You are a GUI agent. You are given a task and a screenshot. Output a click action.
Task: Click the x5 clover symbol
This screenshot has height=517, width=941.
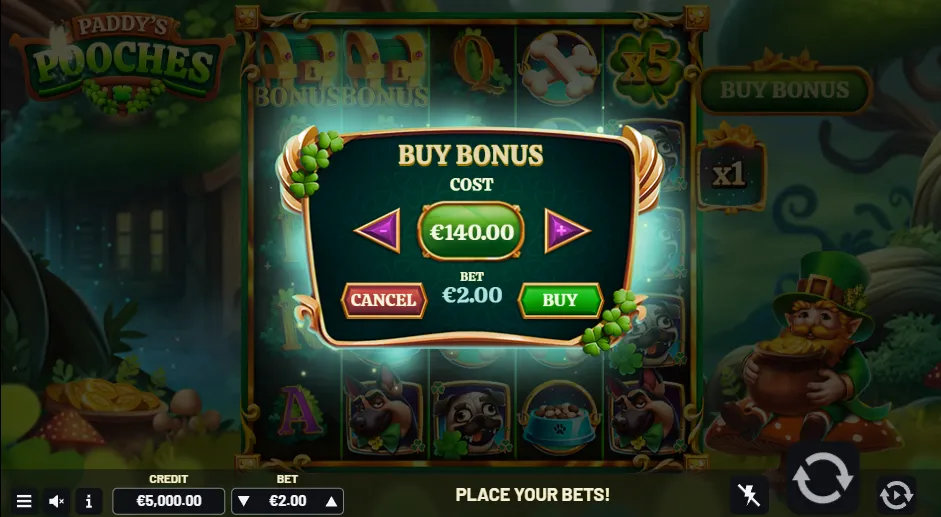[x=647, y=67]
